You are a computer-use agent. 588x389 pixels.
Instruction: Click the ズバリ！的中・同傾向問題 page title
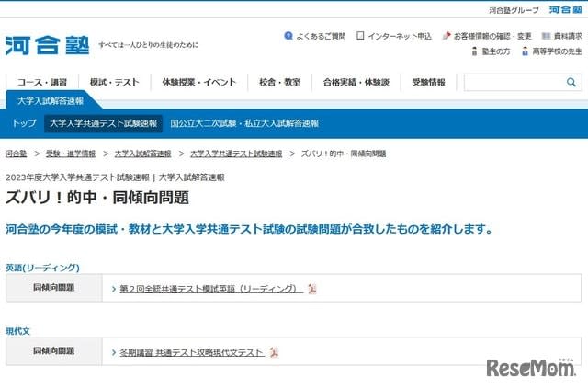click(x=97, y=197)
